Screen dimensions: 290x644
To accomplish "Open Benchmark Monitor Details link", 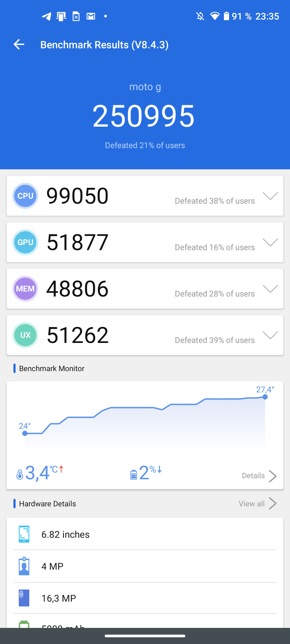I will pos(259,476).
